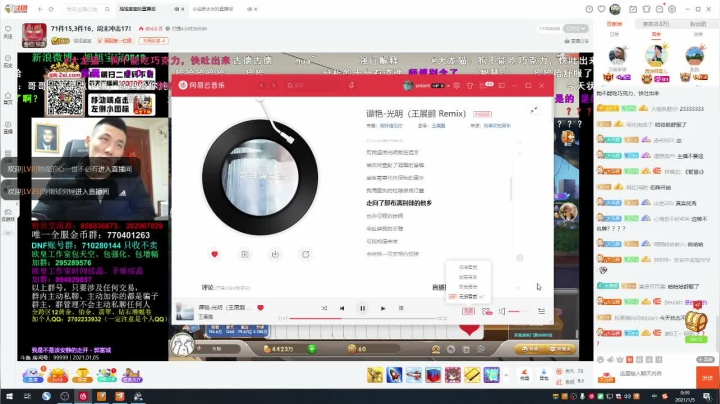Viewport: 720px width, 404px height.
Task: Click the Douyu search box at top
Action: pos(87,9)
